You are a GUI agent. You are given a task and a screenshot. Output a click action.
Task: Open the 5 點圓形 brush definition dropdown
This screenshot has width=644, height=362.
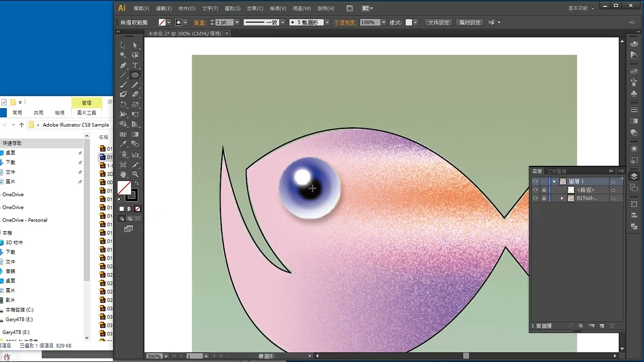coord(327,23)
